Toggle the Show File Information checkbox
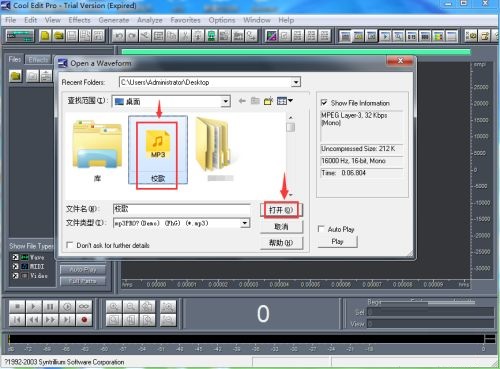The height and width of the screenshot is (369, 500). click(x=324, y=103)
